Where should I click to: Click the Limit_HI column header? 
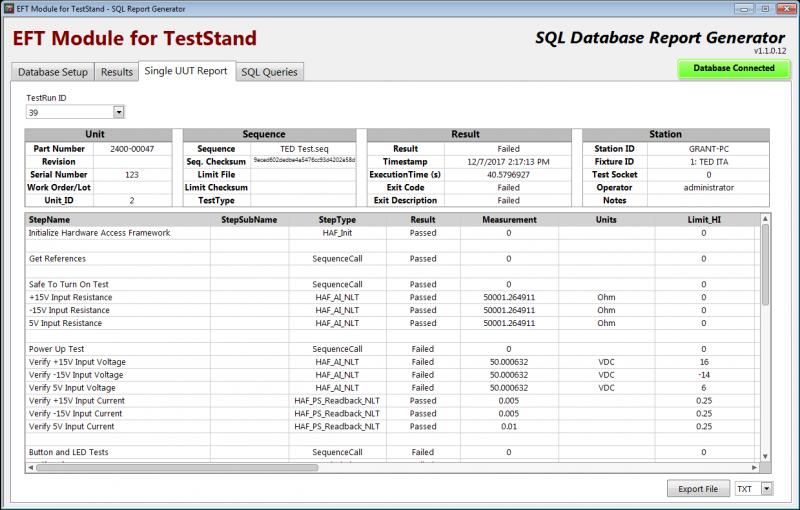click(x=704, y=220)
